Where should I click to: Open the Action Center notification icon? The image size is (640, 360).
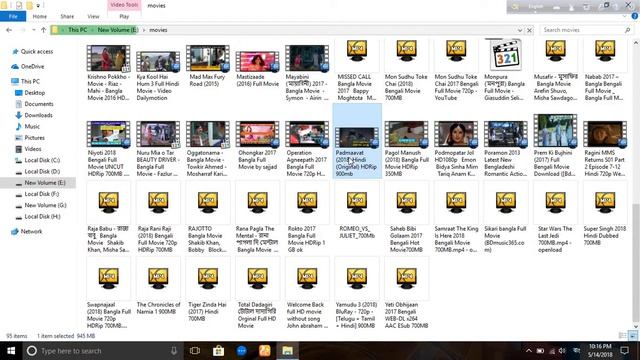[624, 351]
